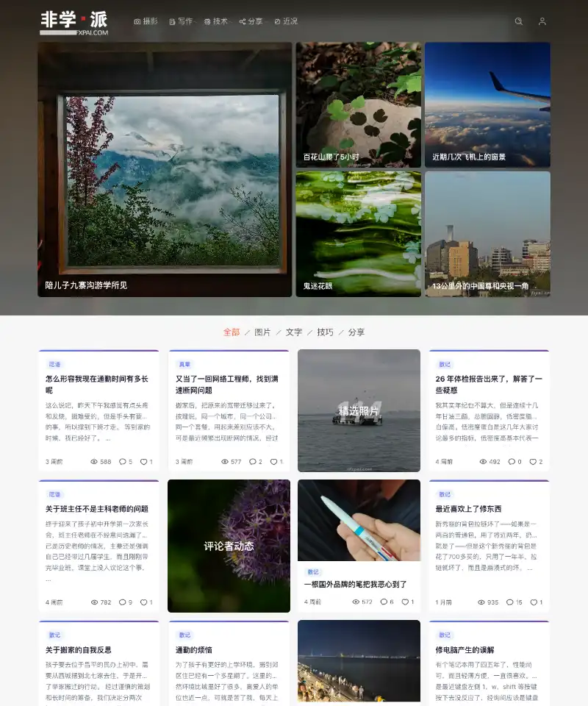Open featured image 鬼迷花眼
Image resolution: width=588 pixels, height=706 pixels.
point(359,234)
